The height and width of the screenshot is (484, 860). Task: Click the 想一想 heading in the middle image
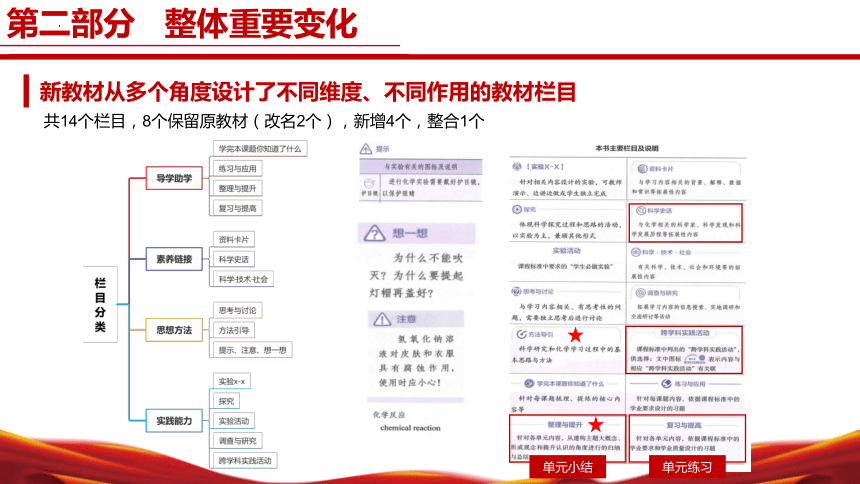(410, 233)
